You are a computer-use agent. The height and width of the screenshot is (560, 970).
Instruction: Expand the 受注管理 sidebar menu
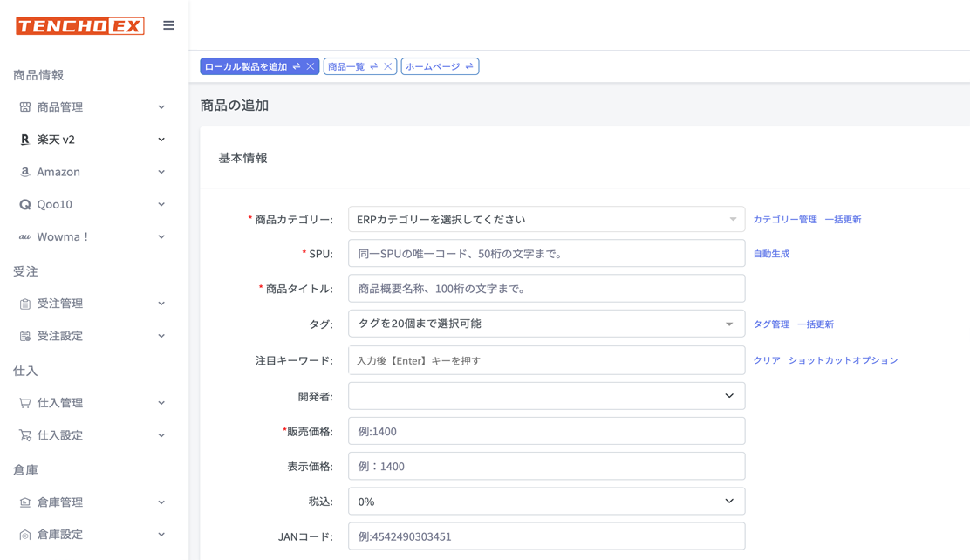pos(161,304)
